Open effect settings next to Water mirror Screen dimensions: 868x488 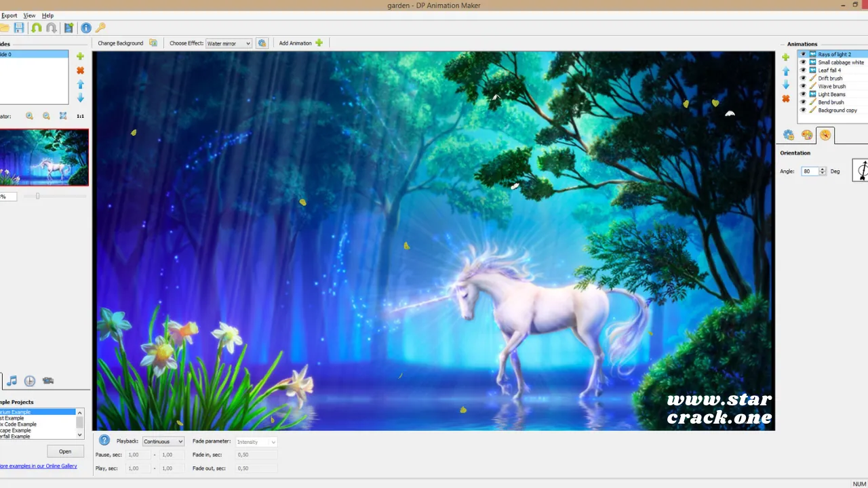coord(262,43)
